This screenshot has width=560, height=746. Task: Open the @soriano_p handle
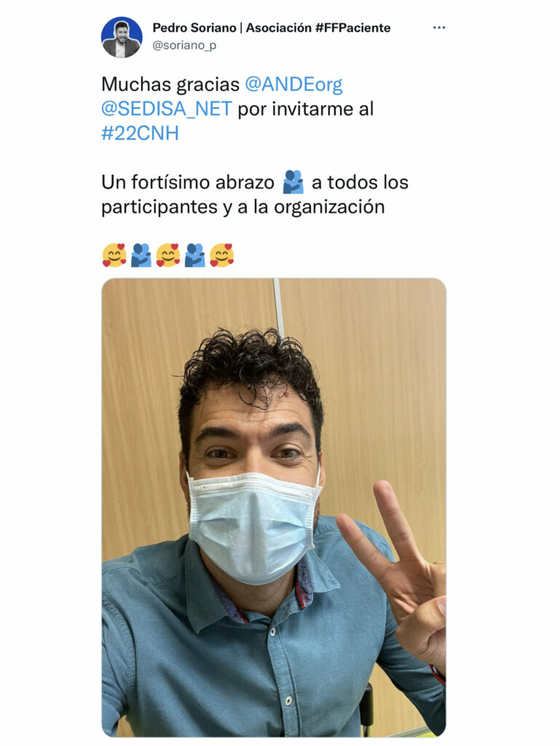pyautogui.click(x=184, y=45)
